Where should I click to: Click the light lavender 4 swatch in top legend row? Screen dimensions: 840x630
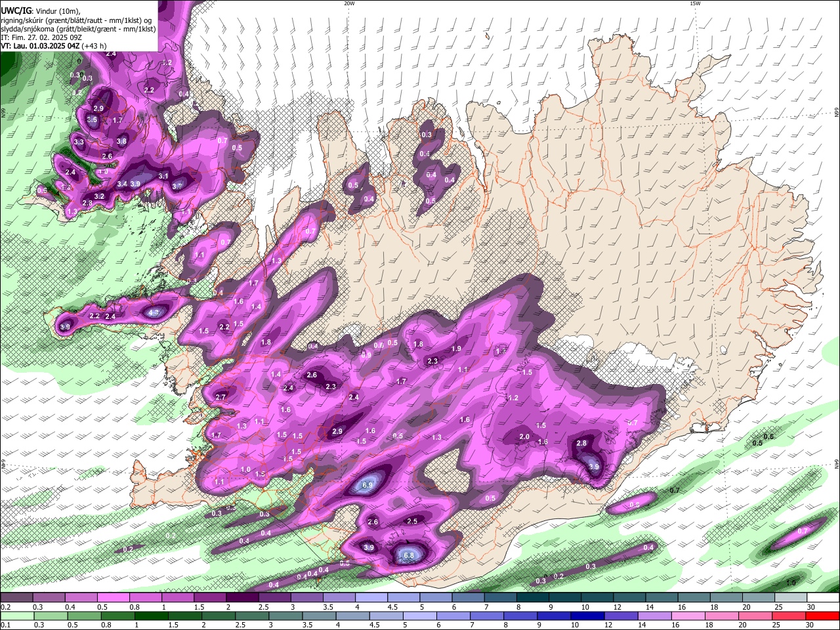[370, 597]
